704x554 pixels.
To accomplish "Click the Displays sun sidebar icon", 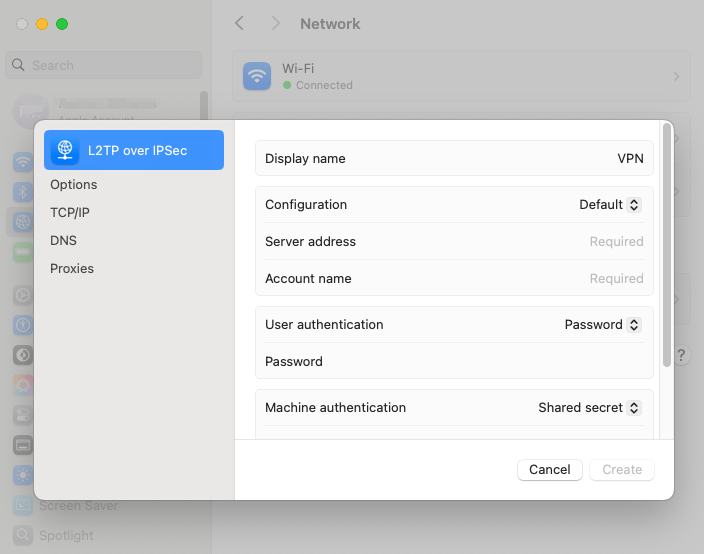I will coord(23,475).
